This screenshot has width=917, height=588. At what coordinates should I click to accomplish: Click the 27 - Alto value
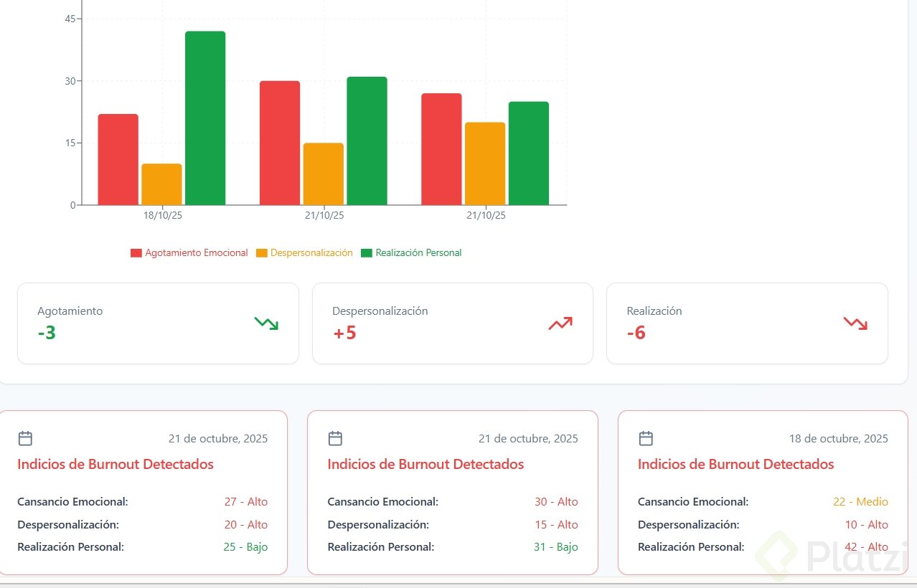246,502
